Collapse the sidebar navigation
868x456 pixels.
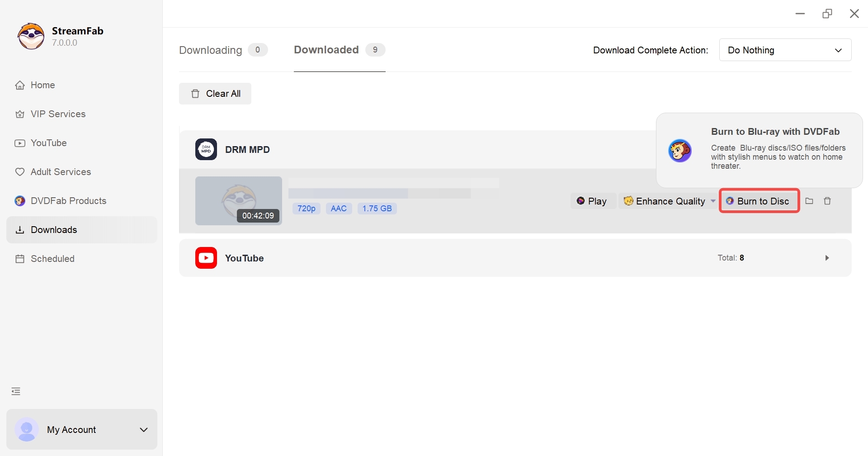coord(15,391)
